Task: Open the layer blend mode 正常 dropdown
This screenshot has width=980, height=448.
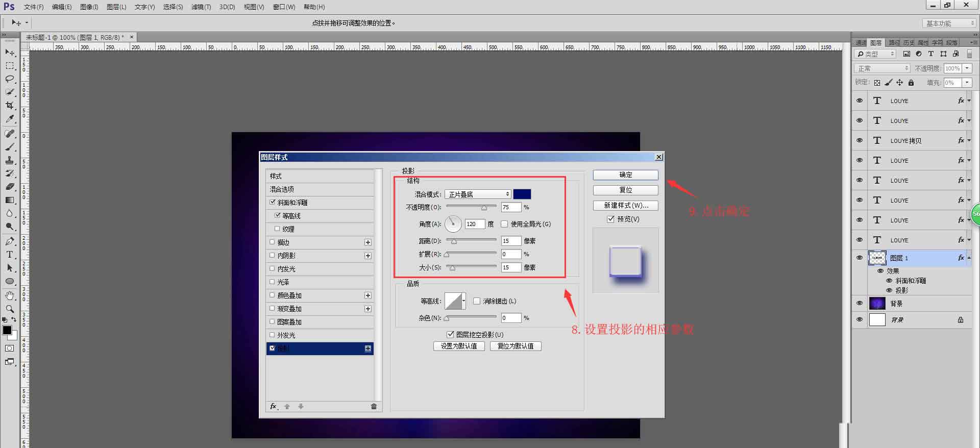Action: click(x=883, y=68)
